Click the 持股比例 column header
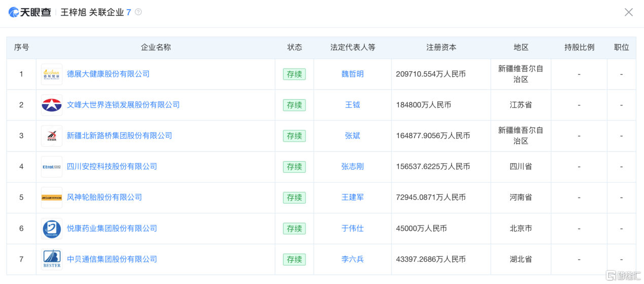Screen dimensions: 644x284 (x=579, y=47)
